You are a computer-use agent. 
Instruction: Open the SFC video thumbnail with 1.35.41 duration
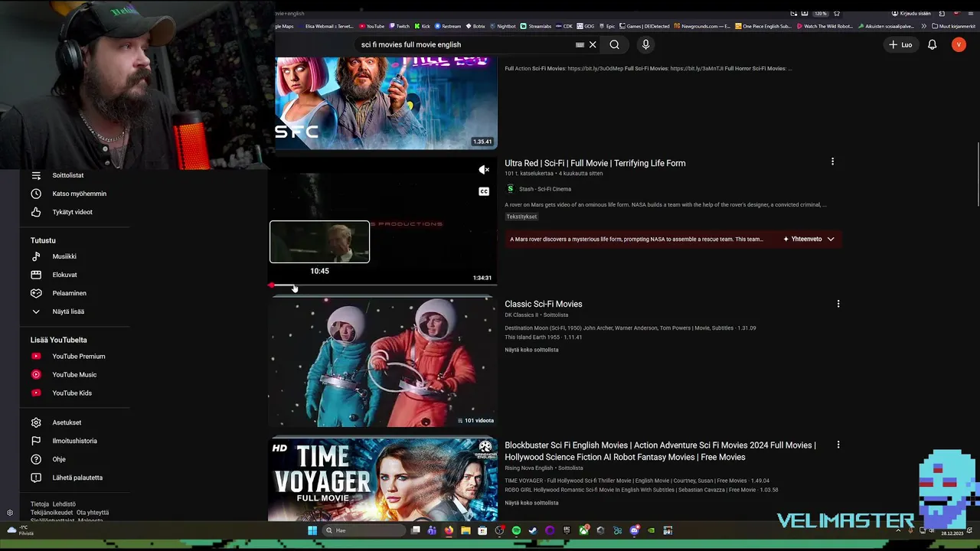point(387,103)
